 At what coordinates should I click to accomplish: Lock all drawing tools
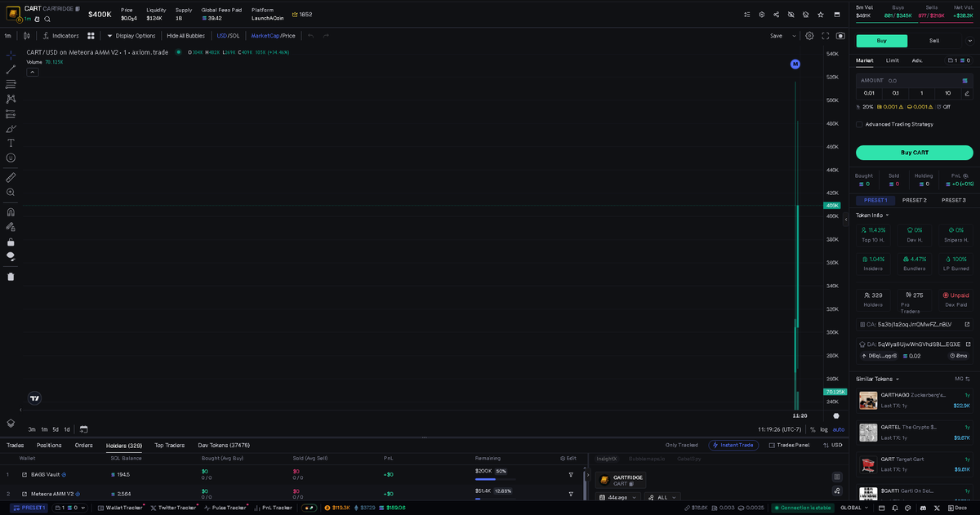pos(11,242)
